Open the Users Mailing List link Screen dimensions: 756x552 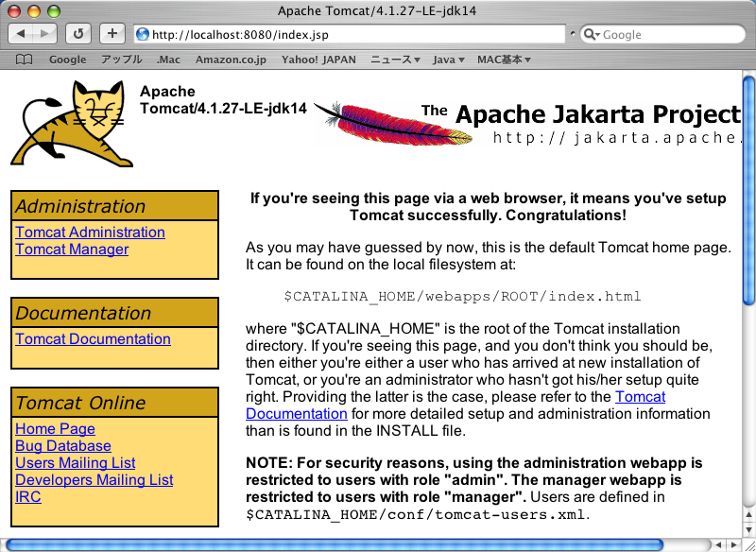(76, 463)
